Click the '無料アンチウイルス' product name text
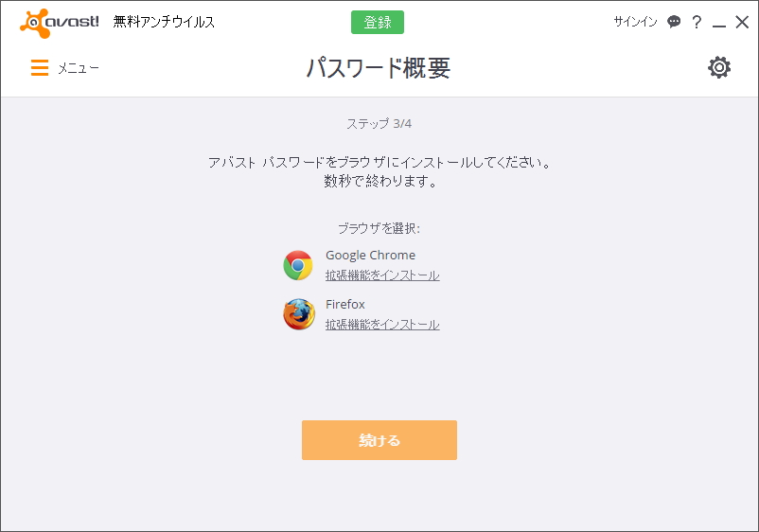 tap(164, 22)
